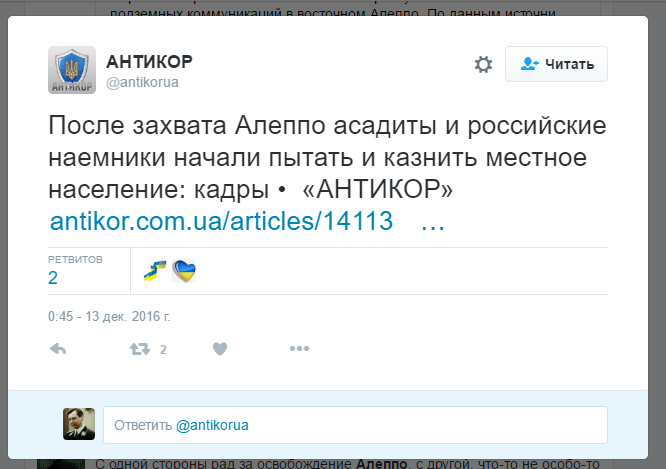Image resolution: width=666 pixels, height=469 pixels.
Task: Click the reply arrow icon below the tweet
Action: coord(58,349)
